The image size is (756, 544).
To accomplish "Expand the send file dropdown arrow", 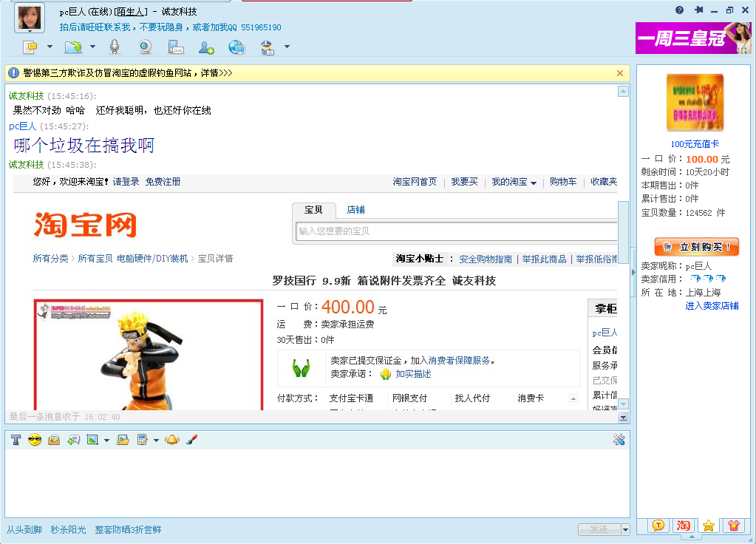I will (93, 47).
